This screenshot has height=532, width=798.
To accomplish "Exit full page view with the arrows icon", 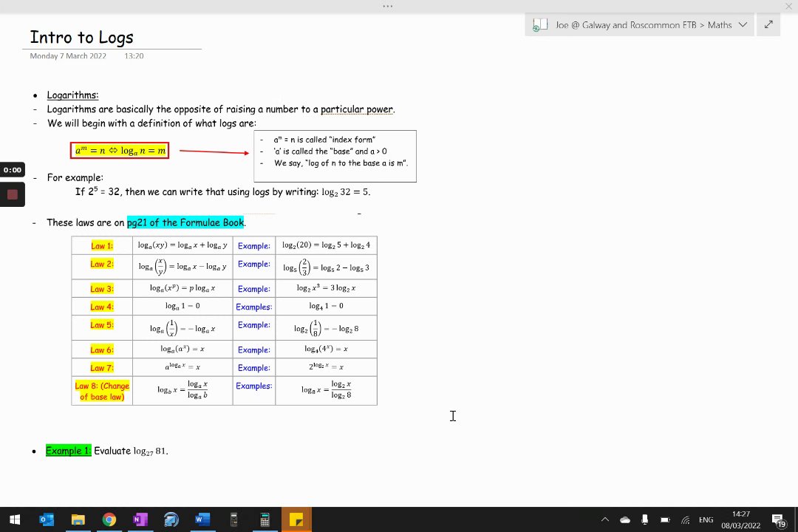I will [x=768, y=24].
